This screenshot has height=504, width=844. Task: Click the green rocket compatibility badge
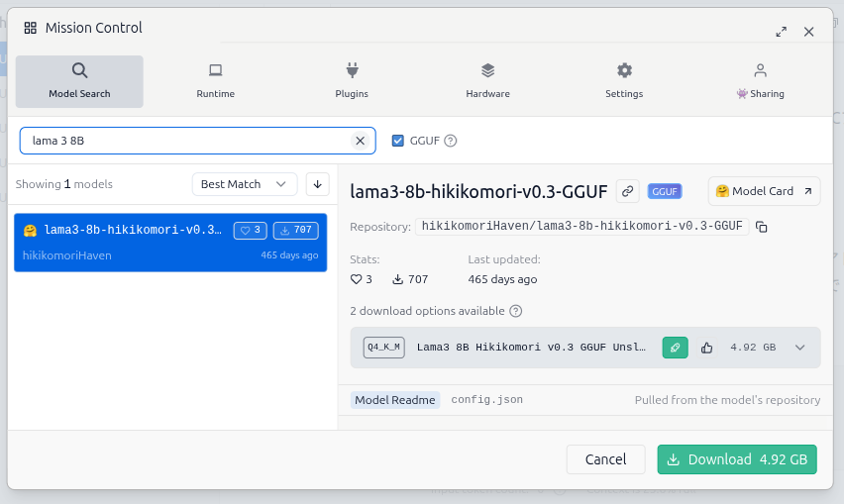(x=675, y=348)
